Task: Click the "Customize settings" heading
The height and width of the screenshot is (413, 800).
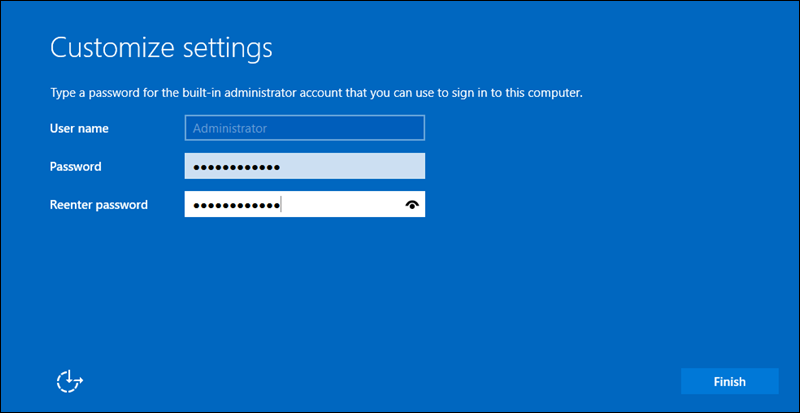Action: coord(161,47)
